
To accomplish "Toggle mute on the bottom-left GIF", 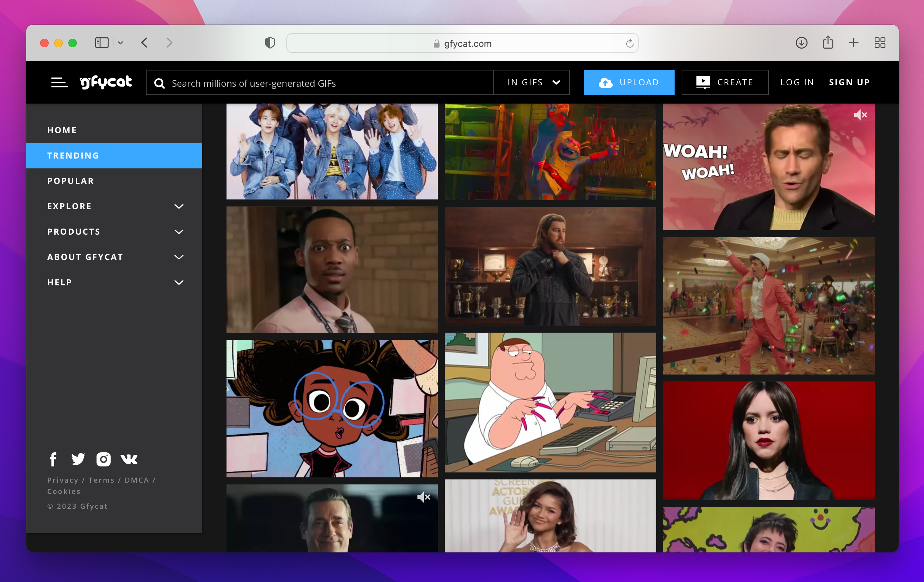I will point(423,495).
